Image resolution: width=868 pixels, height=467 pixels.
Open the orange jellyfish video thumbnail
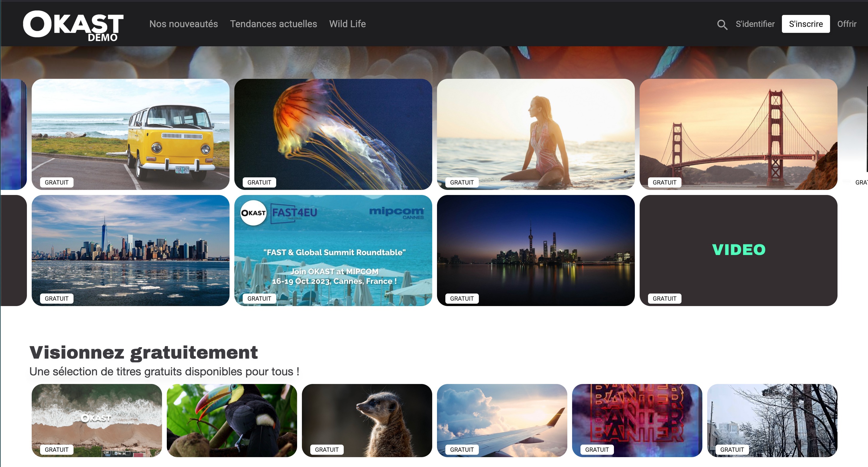click(333, 134)
